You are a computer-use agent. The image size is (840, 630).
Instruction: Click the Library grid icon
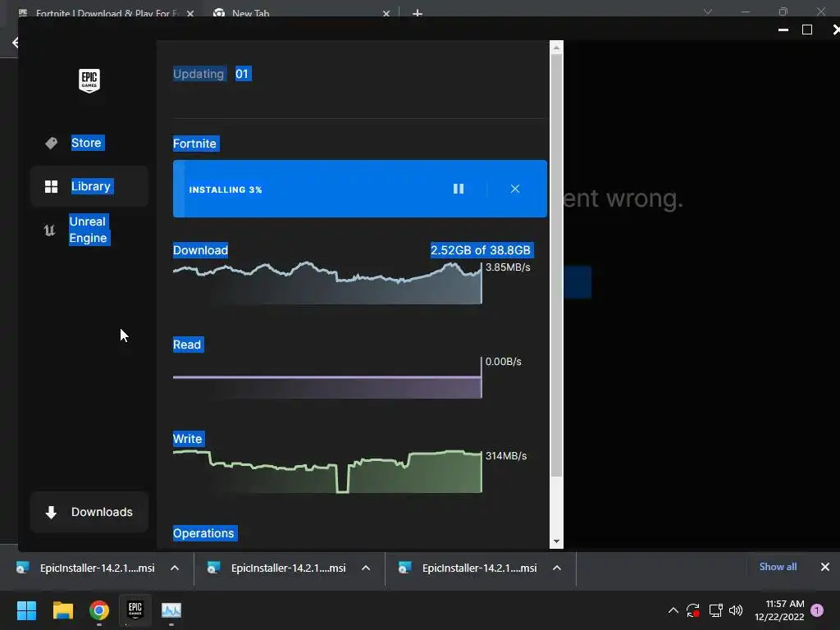click(51, 186)
